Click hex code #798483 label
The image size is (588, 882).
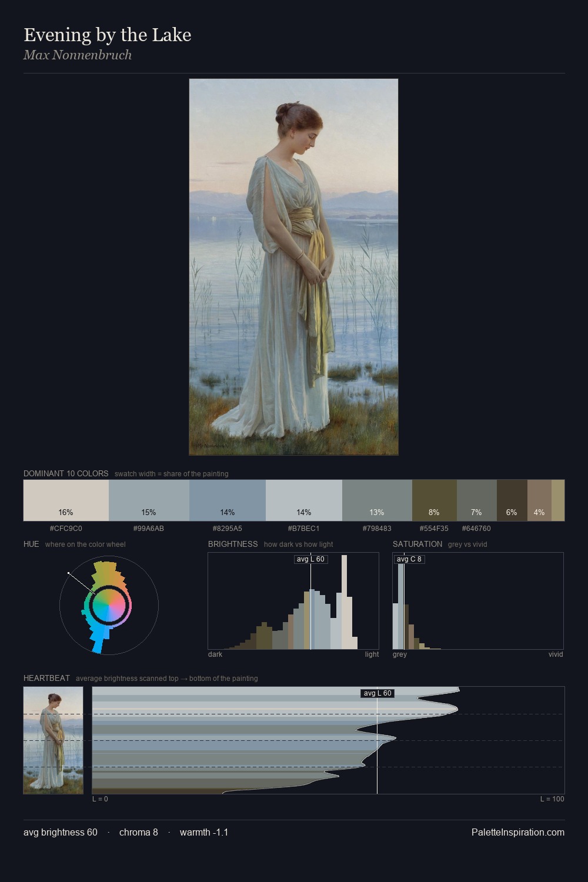[x=377, y=529]
